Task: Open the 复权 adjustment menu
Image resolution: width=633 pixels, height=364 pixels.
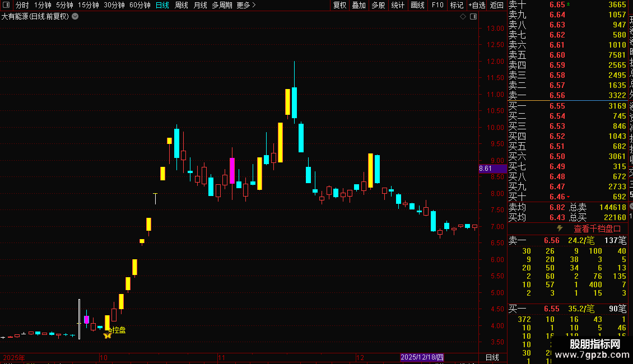Action: pyautogui.click(x=339, y=5)
